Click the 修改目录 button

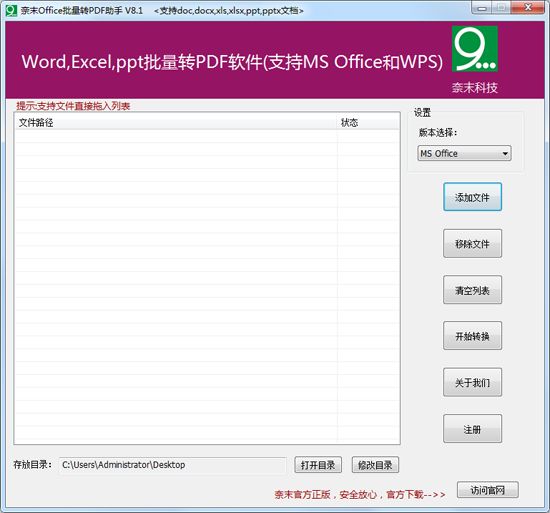(x=375, y=465)
